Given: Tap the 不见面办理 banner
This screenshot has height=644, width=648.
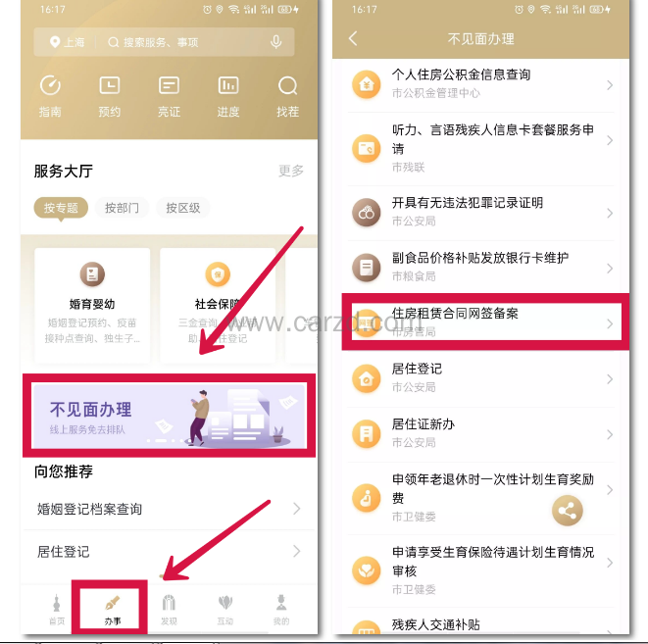Looking at the screenshot, I should (170, 416).
